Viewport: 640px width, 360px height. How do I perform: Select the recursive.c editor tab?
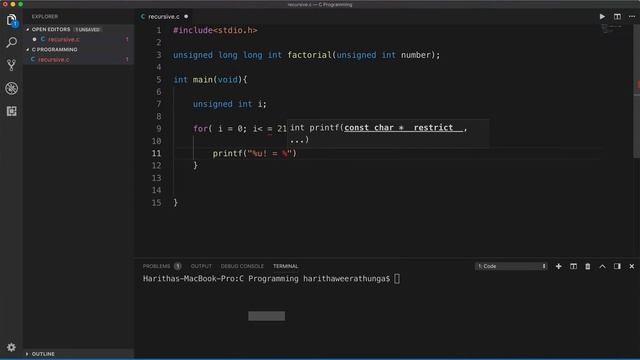[164, 17]
